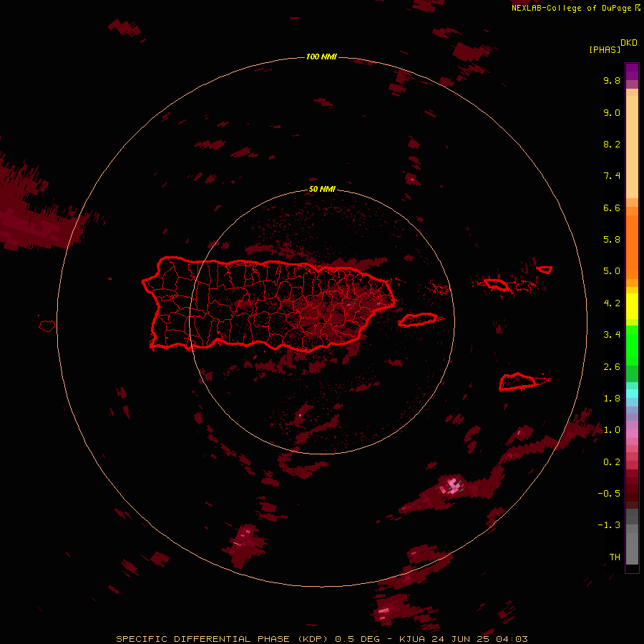644x644 pixels.
Task: Select the 6.6 legend value
Action: (612, 208)
